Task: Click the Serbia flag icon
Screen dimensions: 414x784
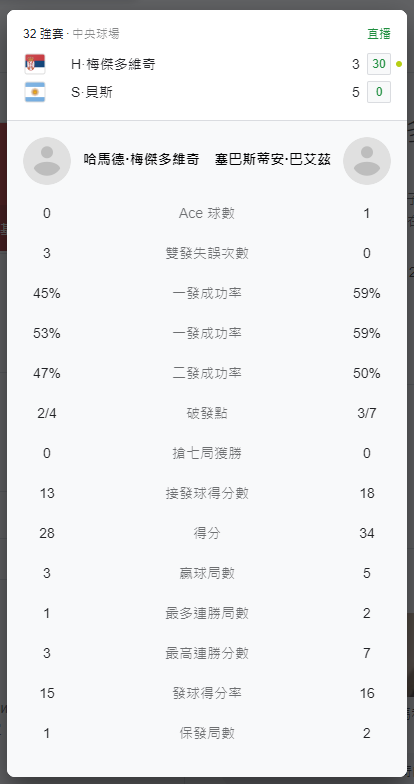Action: click(x=34, y=64)
